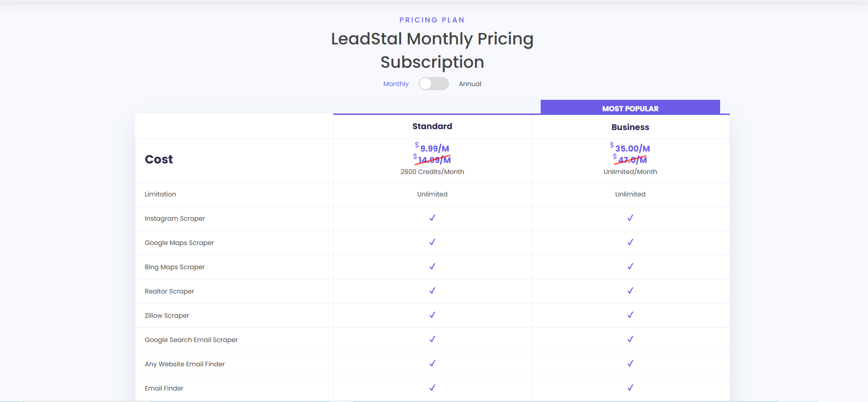The height and width of the screenshot is (402, 868).
Task: Click the Standard plan header
Action: pyautogui.click(x=432, y=126)
